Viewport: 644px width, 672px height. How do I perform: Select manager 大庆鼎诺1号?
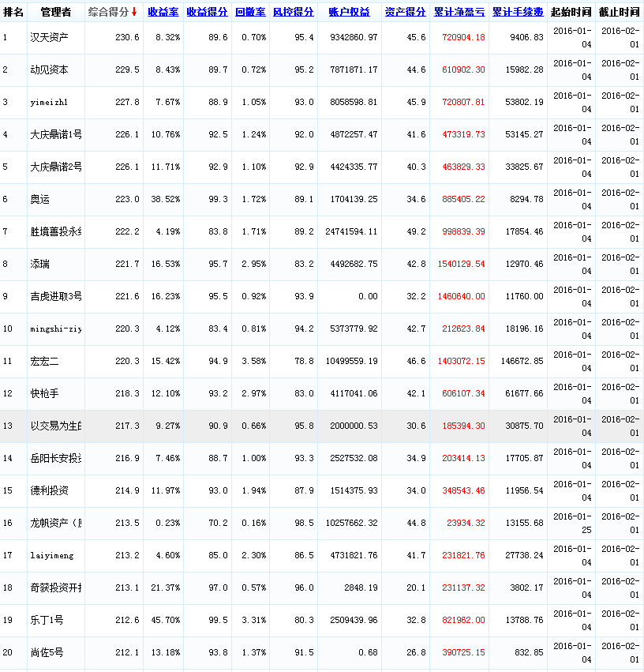[56, 134]
